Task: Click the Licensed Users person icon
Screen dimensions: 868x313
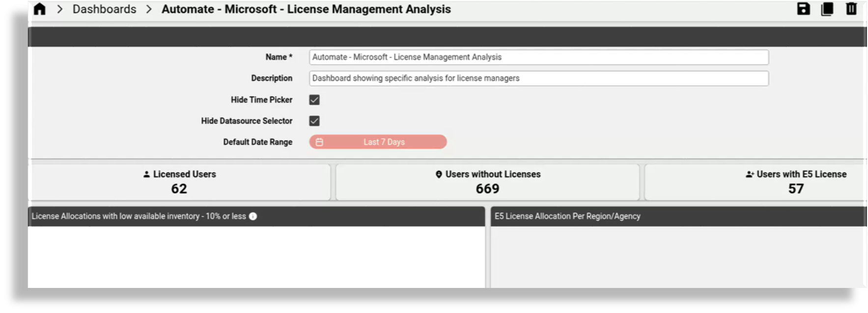Action: pos(146,174)
